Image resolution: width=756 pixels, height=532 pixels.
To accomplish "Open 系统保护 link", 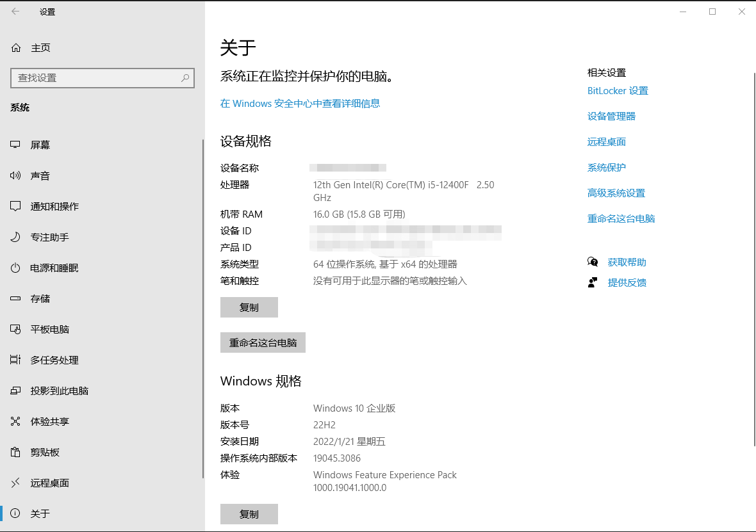I will click(607, 167).
